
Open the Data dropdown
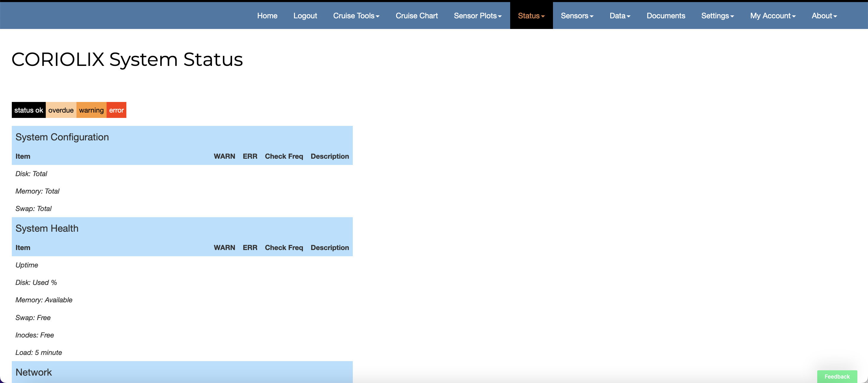(620, 16)
